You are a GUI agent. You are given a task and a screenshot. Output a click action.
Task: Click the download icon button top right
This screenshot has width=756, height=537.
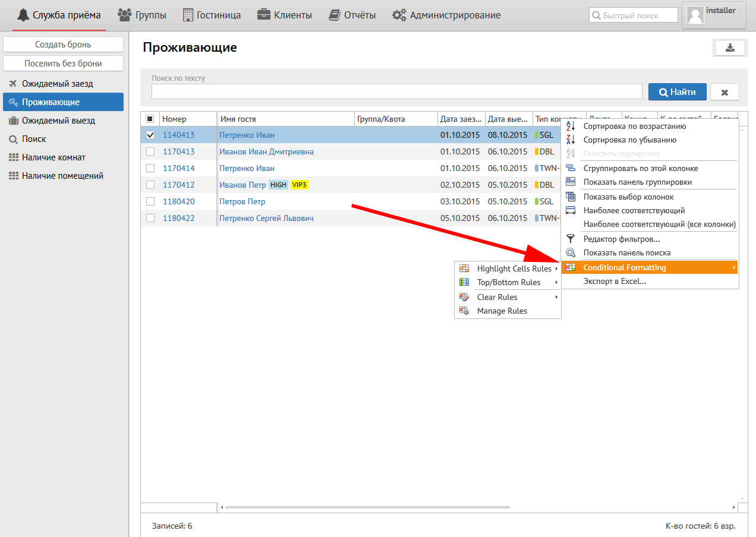click(x=729, y=48)
